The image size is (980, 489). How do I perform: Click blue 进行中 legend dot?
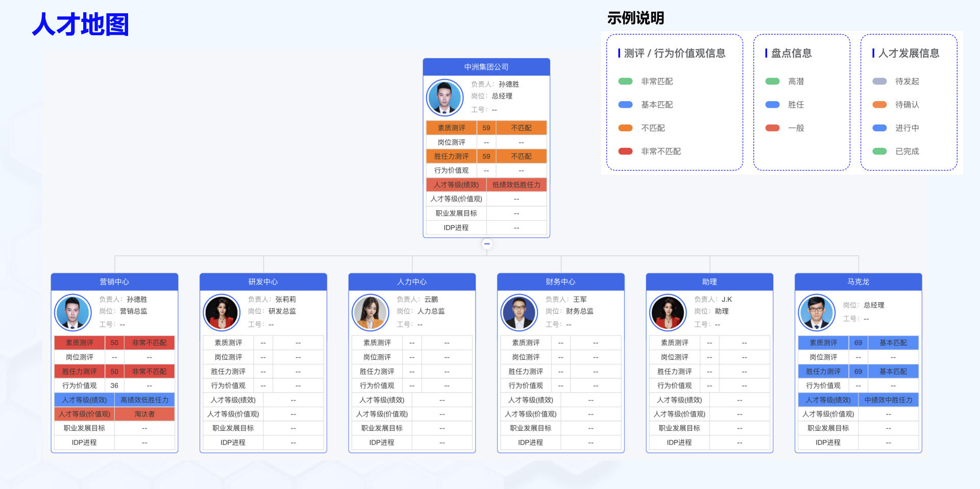880,128
